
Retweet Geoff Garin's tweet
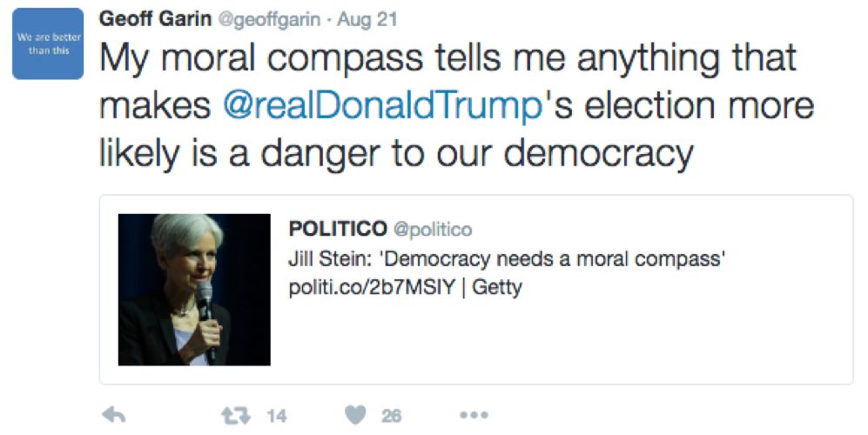tap(237, 415)
